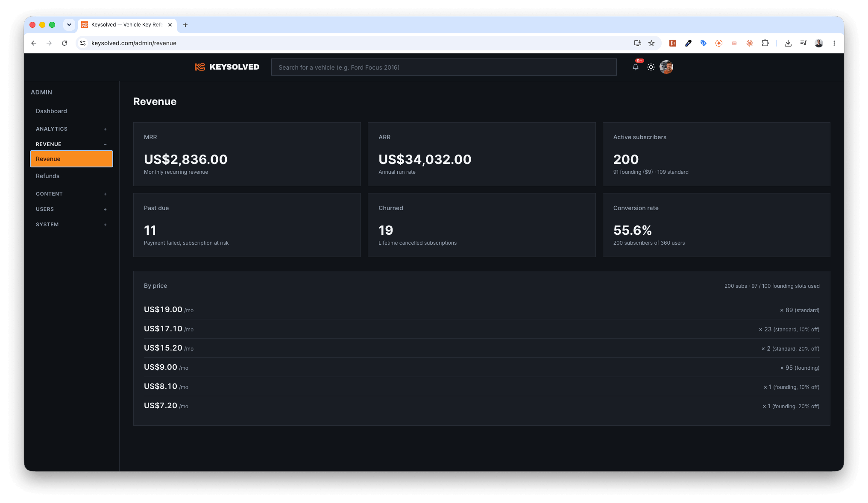The width and height of the screenshot is (868, 503).
Task: Click ARR value US$34,032.00
Action: (425, 159)
